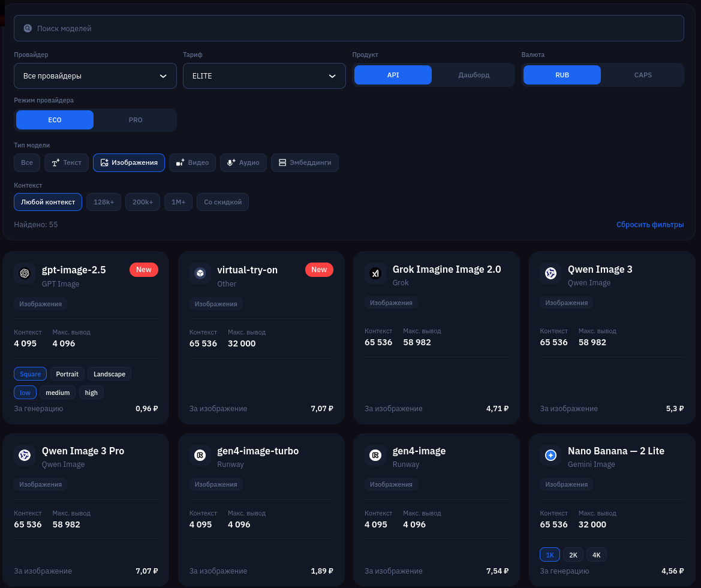The width and height of the screenshot is (701, 588).
Task: Focus the Поиск моделей search field
Action: [349, 28]
